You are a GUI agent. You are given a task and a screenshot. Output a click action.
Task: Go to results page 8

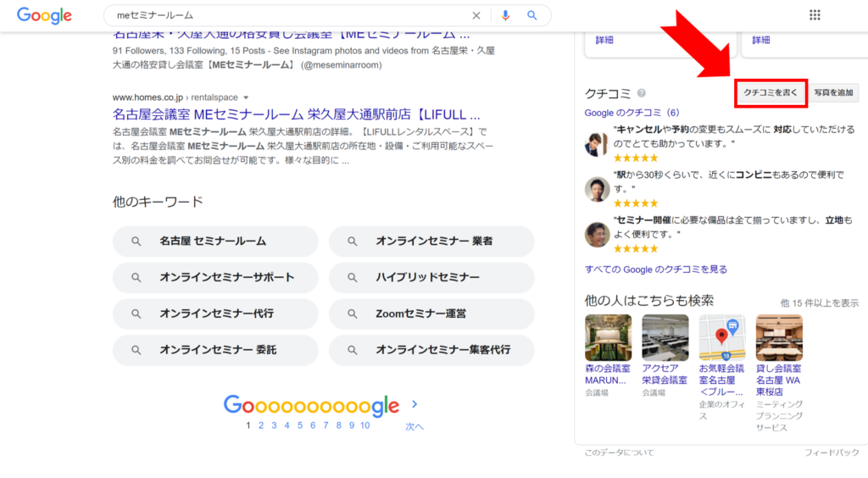339,425
